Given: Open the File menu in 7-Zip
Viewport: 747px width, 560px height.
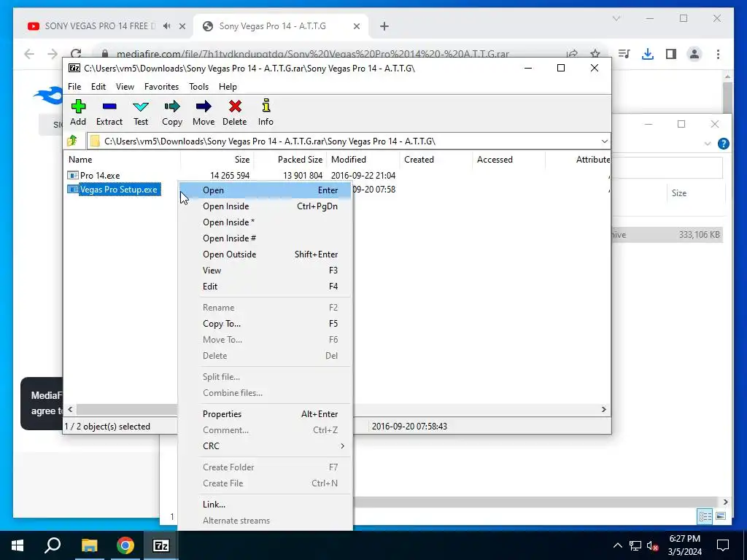Looking at the screenshot, I should point(74,87).
